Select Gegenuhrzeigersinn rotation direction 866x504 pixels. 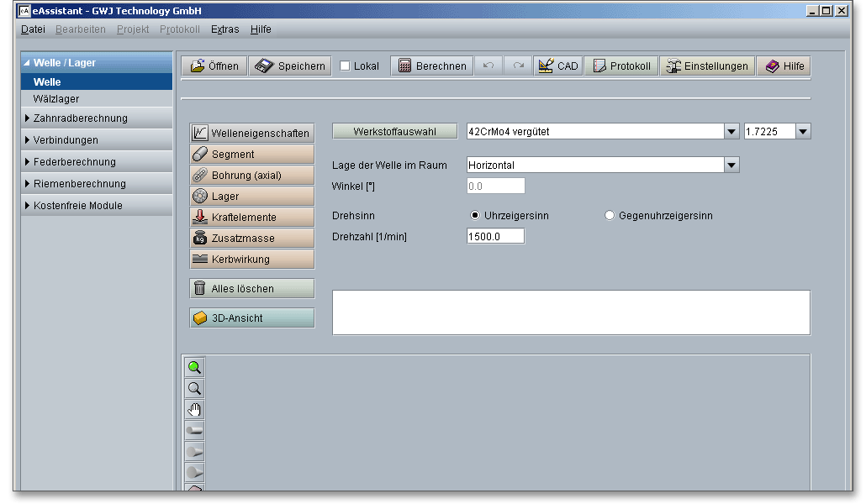click(610, 216)
